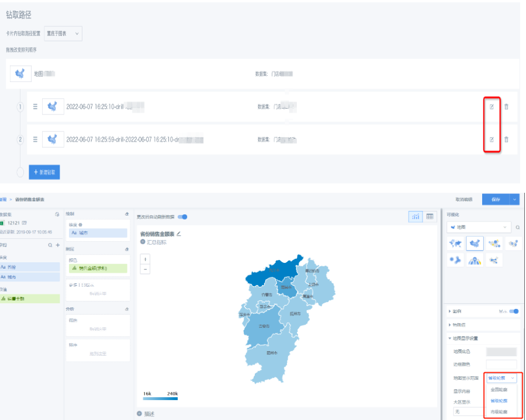Select 全国轮廓 option in dropdown list
The height and width of the screenshot is (420, 526).
pos(499,390)
